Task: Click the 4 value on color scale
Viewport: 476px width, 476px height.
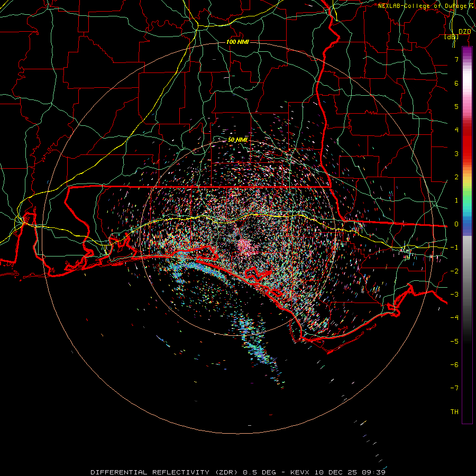Action: [456, 130]
